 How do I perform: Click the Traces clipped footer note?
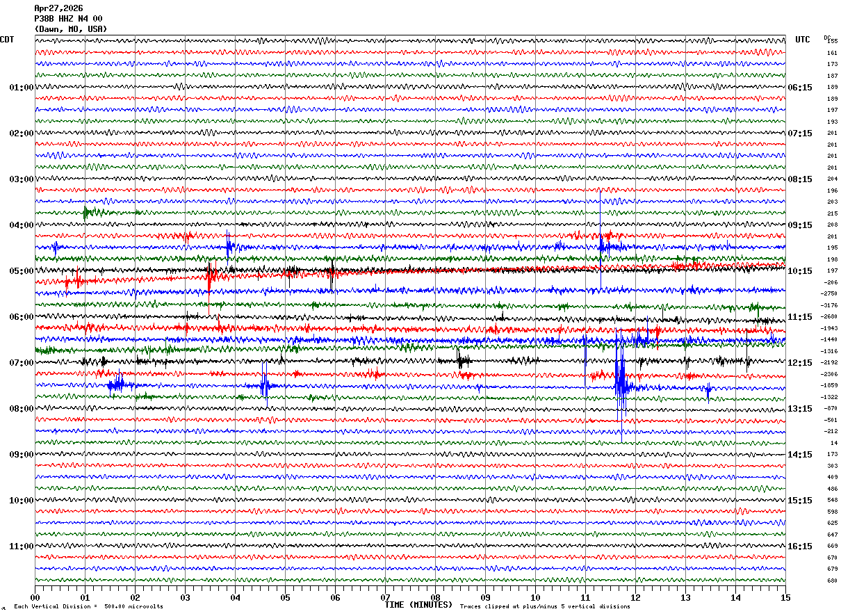(x=545, y=607)
